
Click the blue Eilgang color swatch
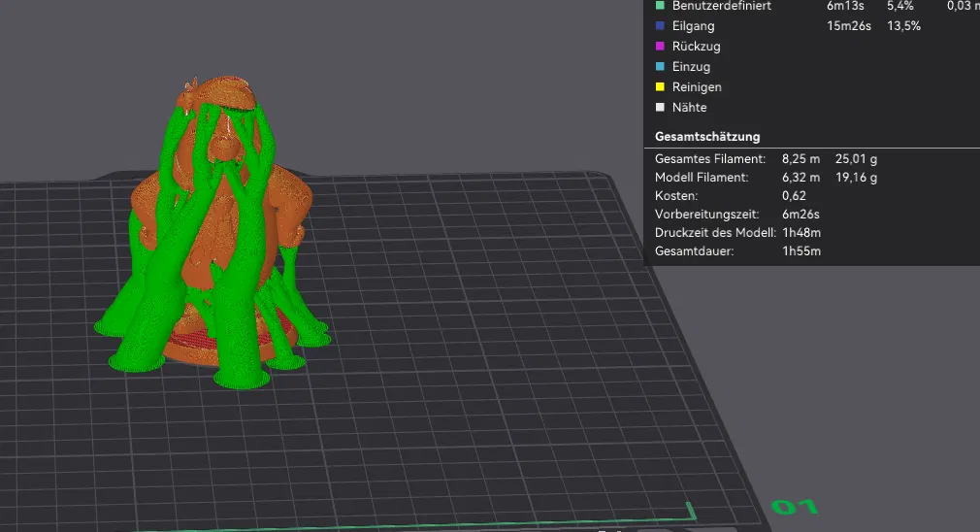660,25
